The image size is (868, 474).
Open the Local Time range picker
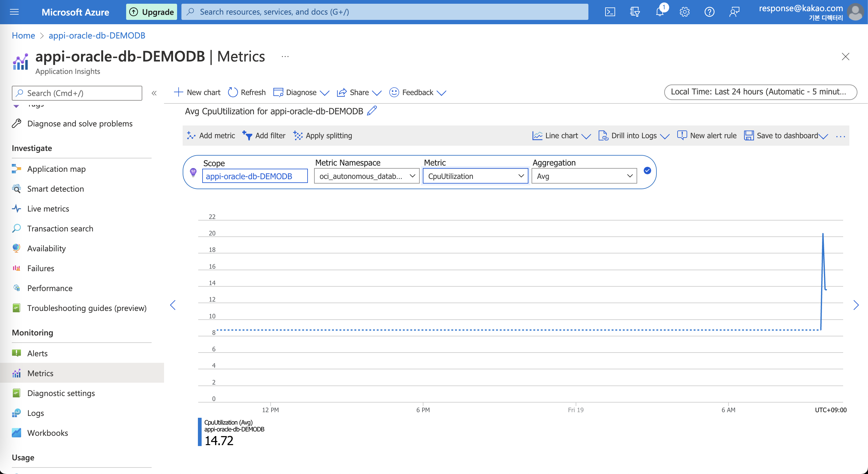pos(760,92)
